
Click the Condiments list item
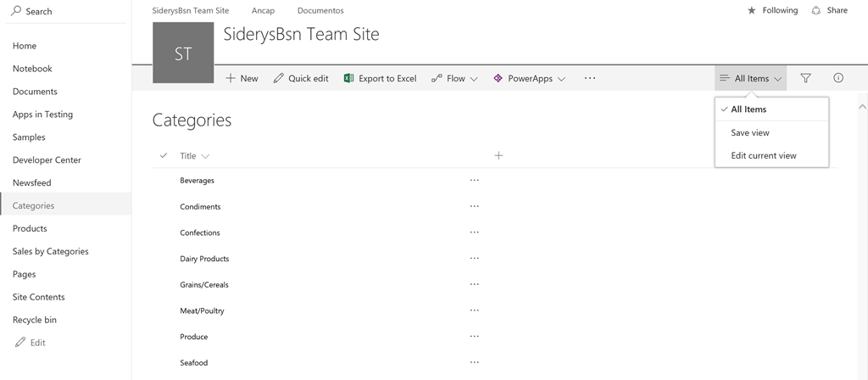(200, 207)
